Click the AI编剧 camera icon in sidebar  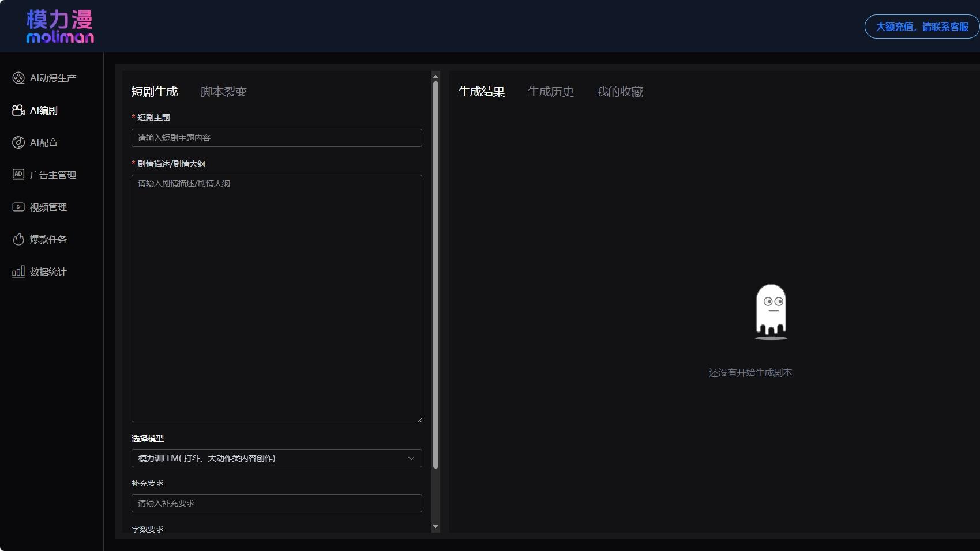[x=18, y=110]
